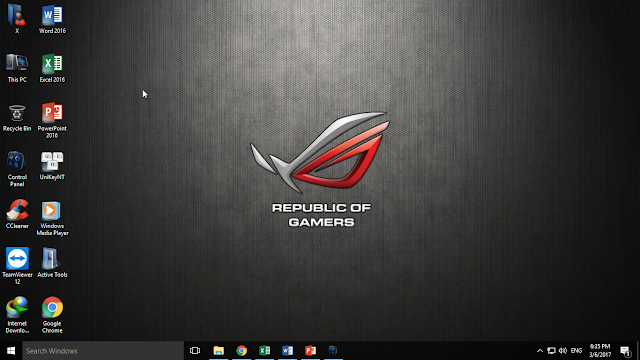This screenshot has height=360, width=640.
Task: Show hidden system tray icons
Action: point(540,351)
